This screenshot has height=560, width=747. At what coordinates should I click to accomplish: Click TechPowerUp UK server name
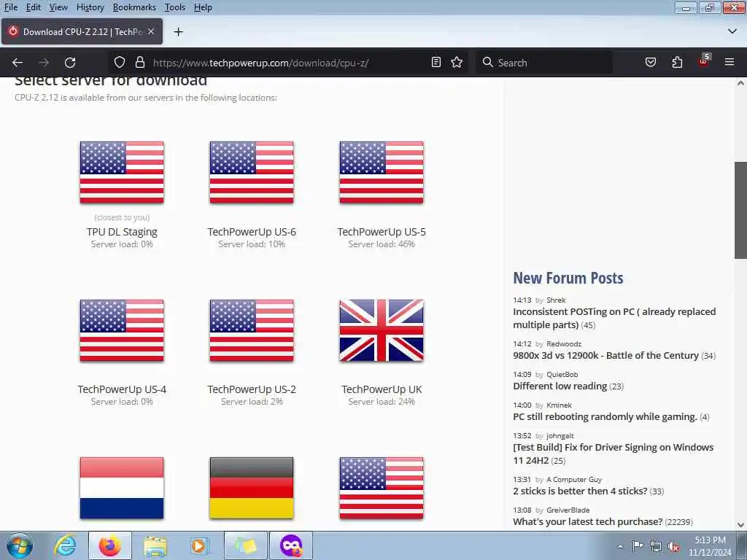[x=382, y=389]
